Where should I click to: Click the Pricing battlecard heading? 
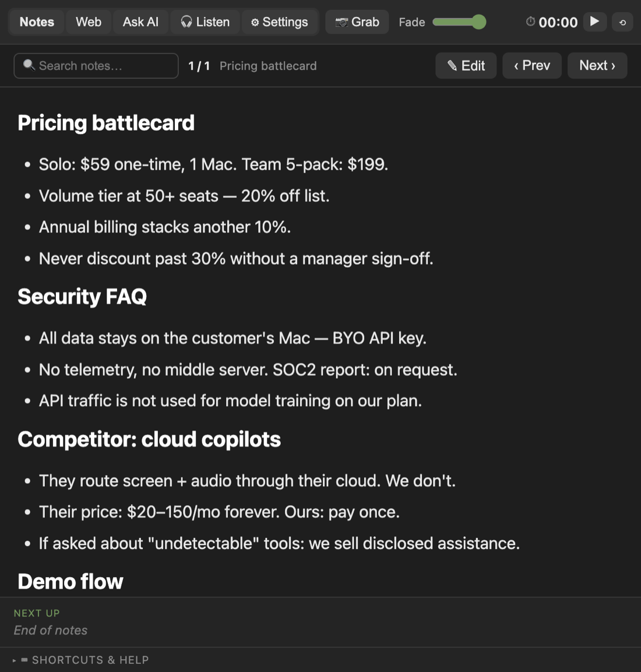click(x=106, y=123)
